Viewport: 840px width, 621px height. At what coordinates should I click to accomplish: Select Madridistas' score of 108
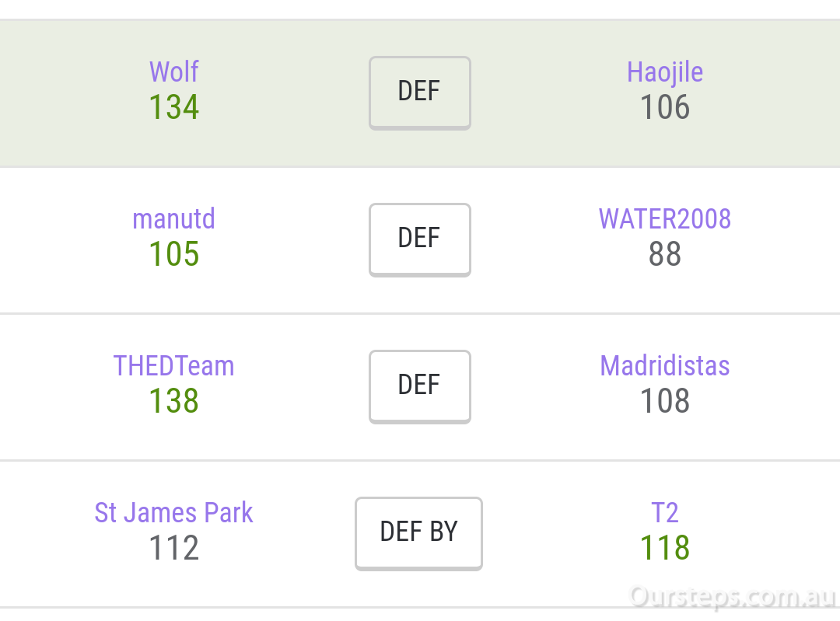coord(665,400)
